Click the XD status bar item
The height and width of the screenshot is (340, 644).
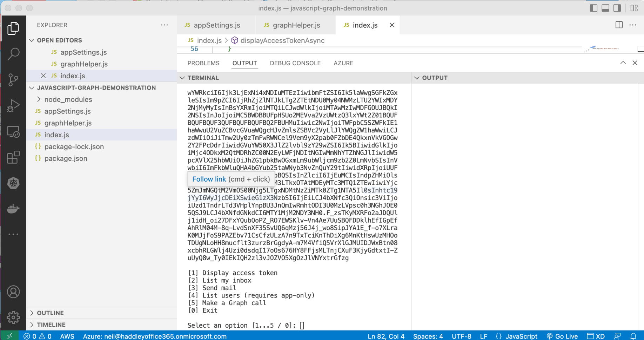[596, 336]
